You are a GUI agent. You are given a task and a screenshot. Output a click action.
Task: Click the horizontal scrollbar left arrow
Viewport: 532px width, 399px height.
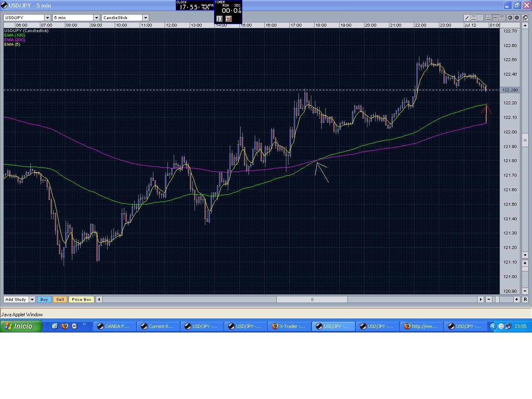coord(99,299)
